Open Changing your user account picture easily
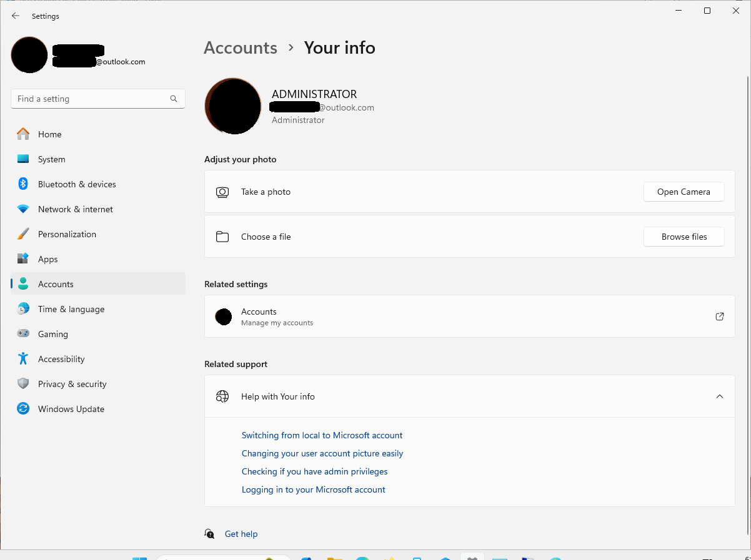 pyautogui.click(x=322, y=453)
